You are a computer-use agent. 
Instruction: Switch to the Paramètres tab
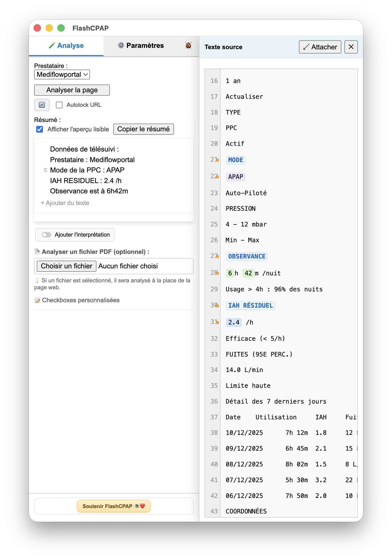click(x=141, y=46)
